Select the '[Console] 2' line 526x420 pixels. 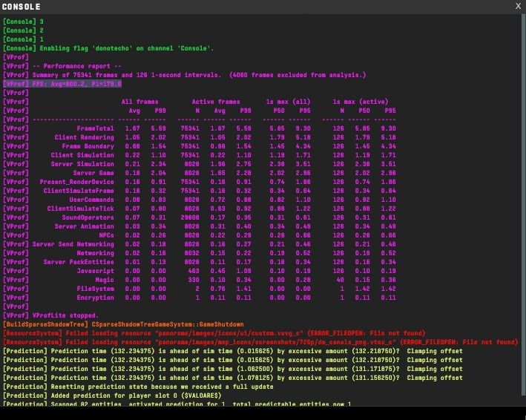point(23,30)
